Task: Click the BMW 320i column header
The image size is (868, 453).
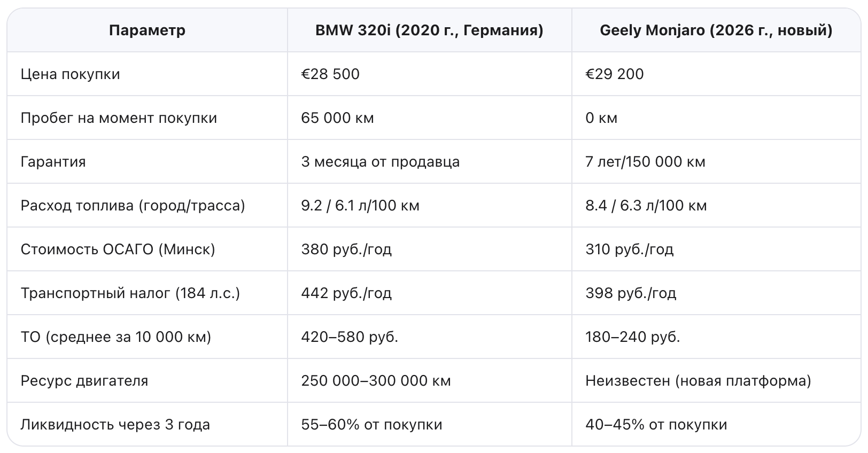Action: click(429, 30)
